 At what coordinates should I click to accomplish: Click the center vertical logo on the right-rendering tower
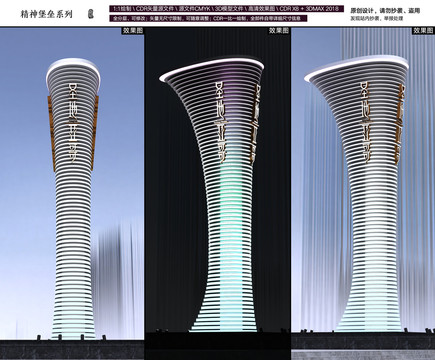pos(367,122)
